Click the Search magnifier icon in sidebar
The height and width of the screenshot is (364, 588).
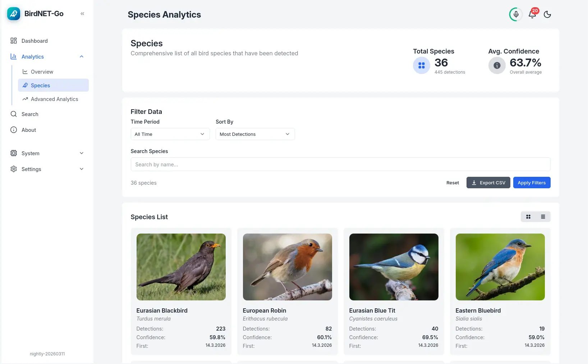point(14,114)
